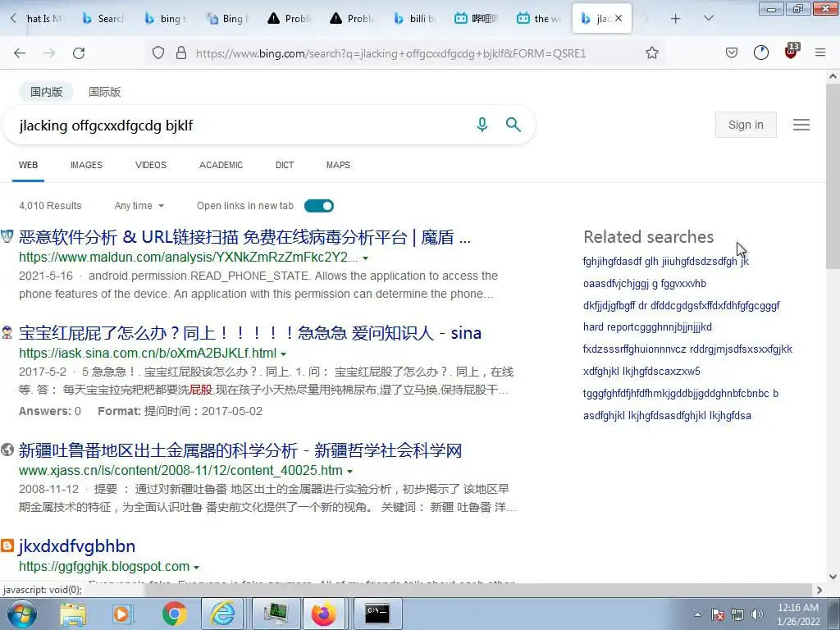
Task: Open the 恶意软件分析 魔盾 result link
Action: tap(244, 237)
